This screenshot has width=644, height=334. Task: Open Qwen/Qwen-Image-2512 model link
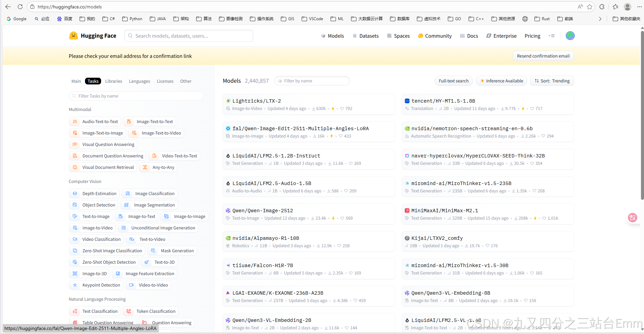tap(263, 211)
